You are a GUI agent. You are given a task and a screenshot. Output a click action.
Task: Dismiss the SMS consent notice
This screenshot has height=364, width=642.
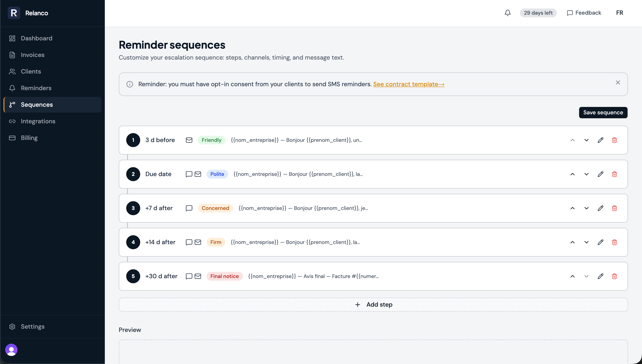coord(618,82)
